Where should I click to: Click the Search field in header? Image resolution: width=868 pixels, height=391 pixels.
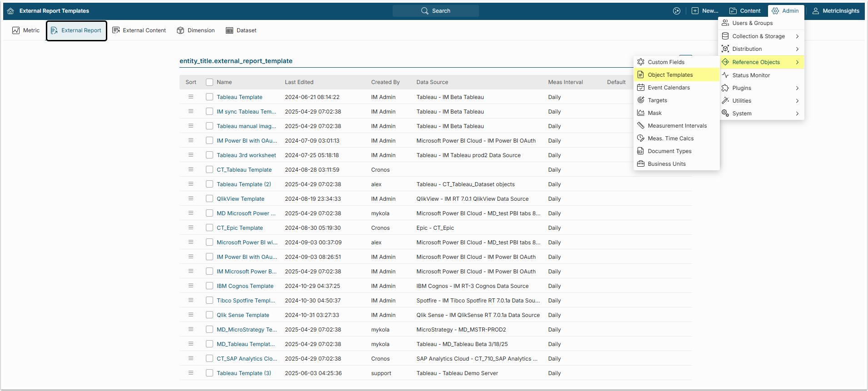pos(436,11)
